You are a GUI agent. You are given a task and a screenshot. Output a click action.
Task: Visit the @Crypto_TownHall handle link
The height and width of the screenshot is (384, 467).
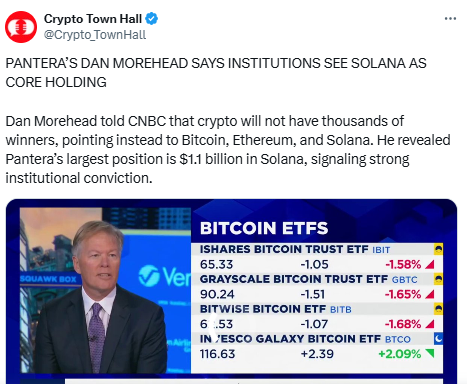pos(95,35)
